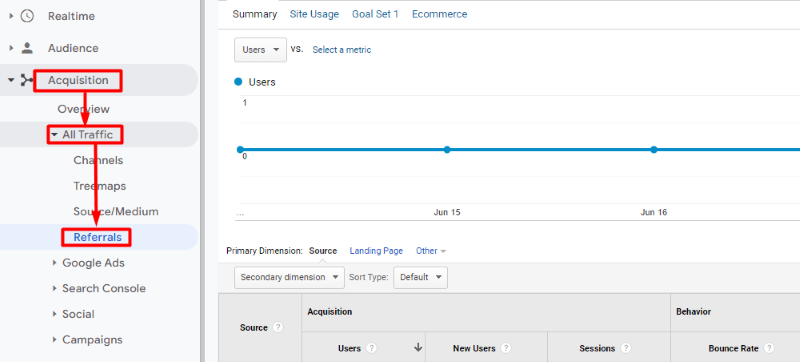Screen dimensions: 800x362
Task: Click the help icon beside Sessions
Action: pyautogui.click(x=626, y=349)
